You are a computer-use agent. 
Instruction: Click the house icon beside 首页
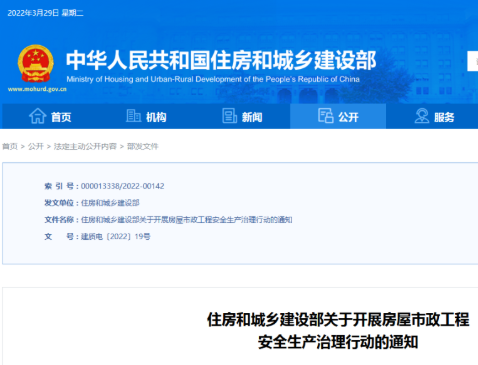[x=38, y=116]
